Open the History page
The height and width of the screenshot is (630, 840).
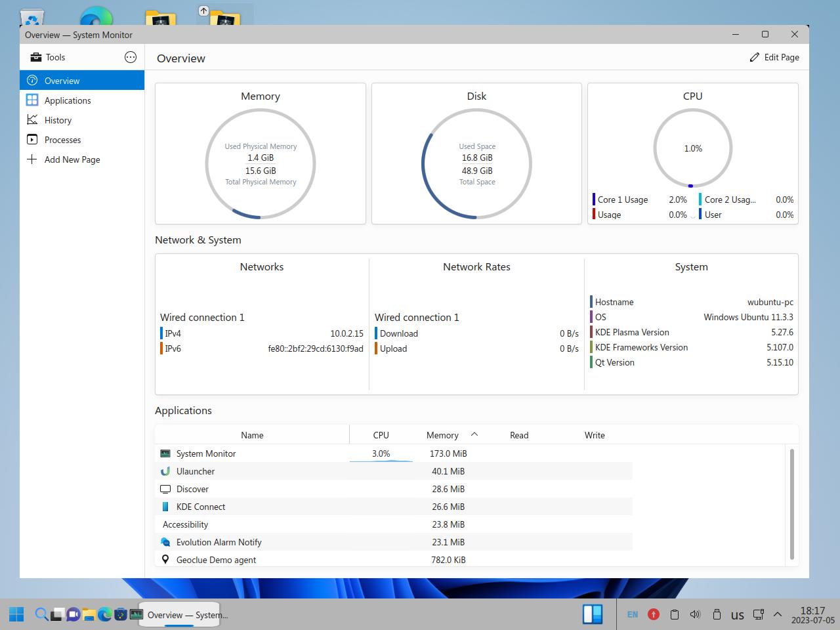(58, 120)
